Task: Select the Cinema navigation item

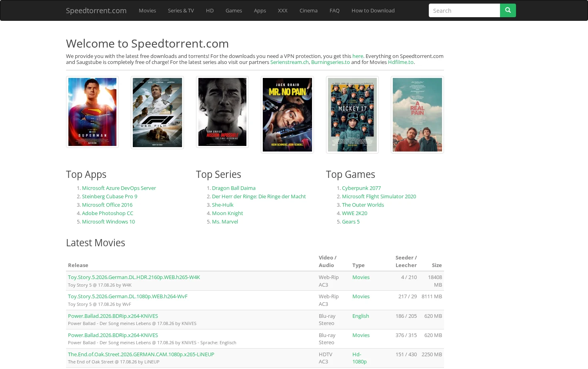Action: tap(308, 10)
